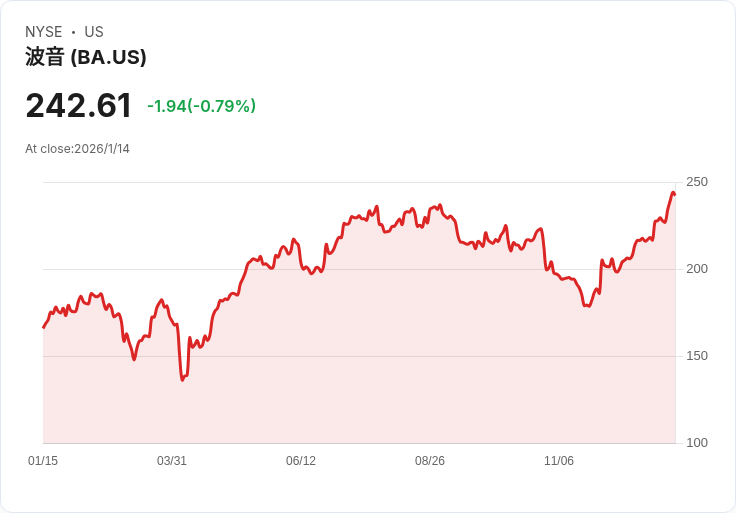This screenshot has height=513, width=736.
Task: Click the 100 y-axis price label
Action: 696,443
